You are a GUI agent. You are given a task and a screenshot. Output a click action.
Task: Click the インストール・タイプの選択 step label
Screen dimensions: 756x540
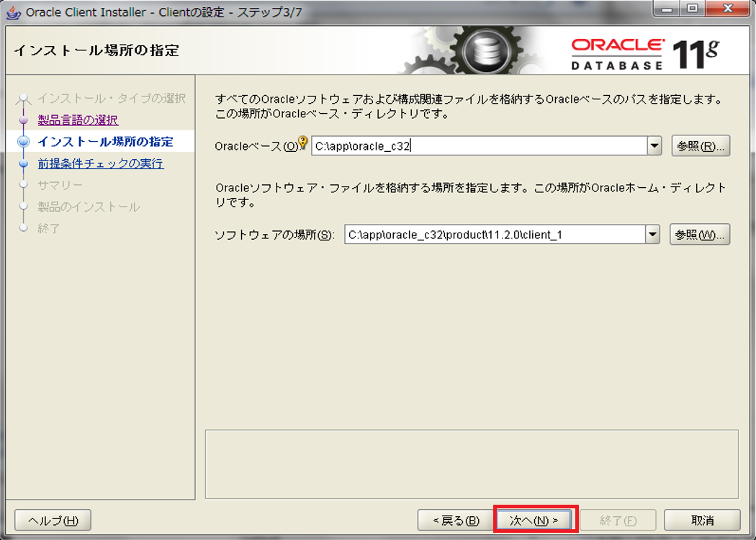click(x=112, y=99)
